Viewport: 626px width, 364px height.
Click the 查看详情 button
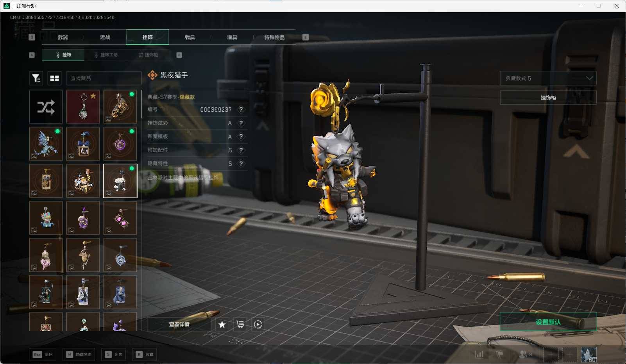(179, 325)
